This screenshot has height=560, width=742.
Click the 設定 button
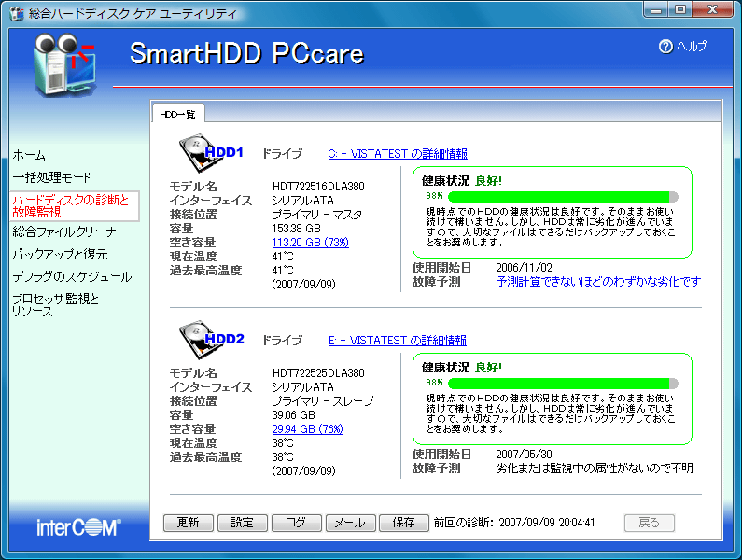243,523
